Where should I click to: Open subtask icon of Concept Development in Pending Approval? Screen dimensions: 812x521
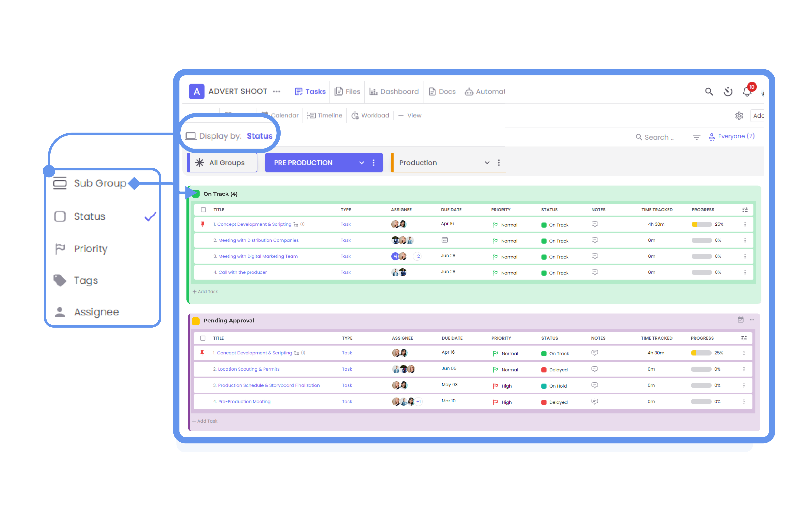(x=296, y=353)
